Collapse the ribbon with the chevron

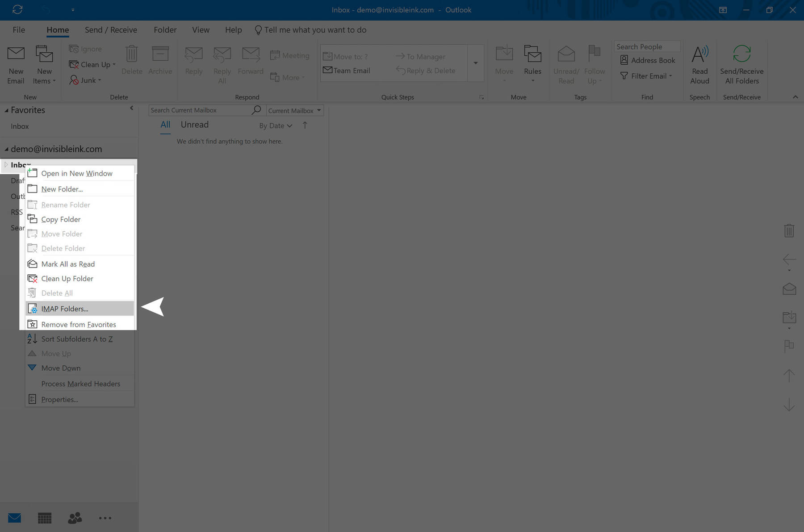tap(796, 97)
